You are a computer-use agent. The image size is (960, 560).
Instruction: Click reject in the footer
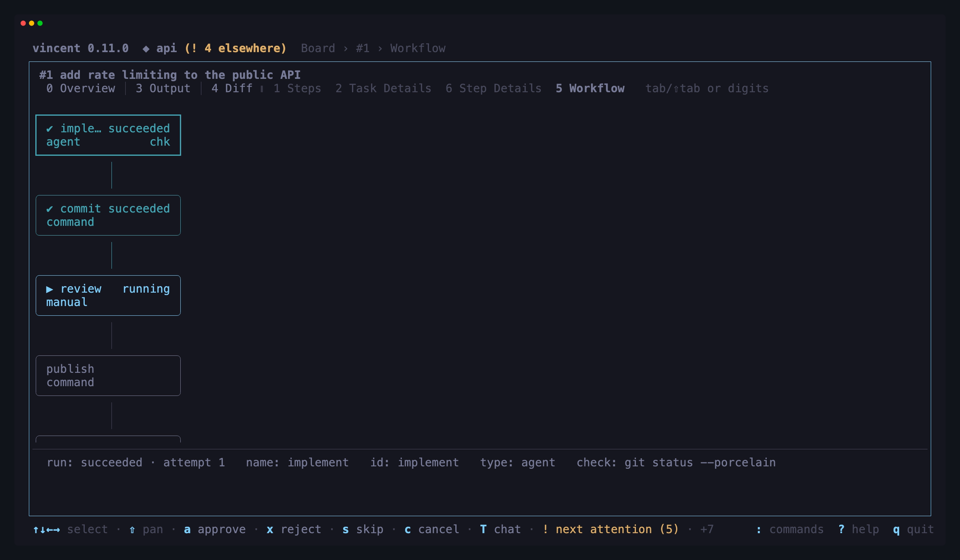click(294, 529)
